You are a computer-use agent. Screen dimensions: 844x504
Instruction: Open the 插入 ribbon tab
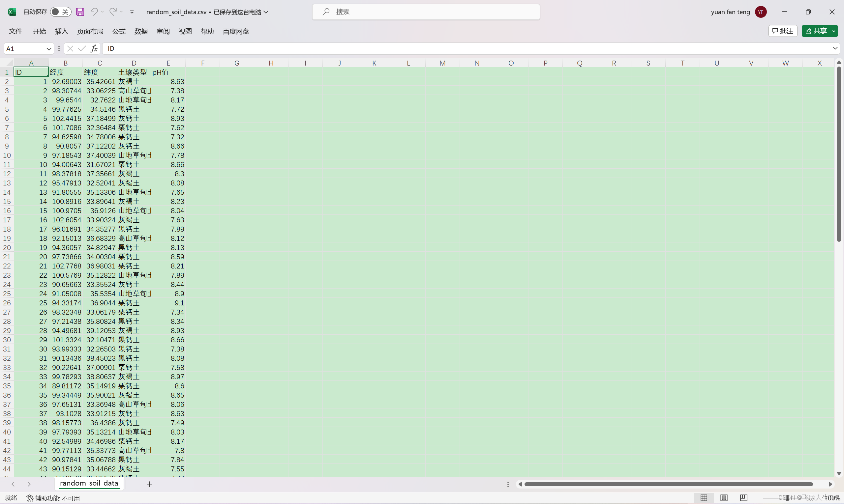pos(61,31)
